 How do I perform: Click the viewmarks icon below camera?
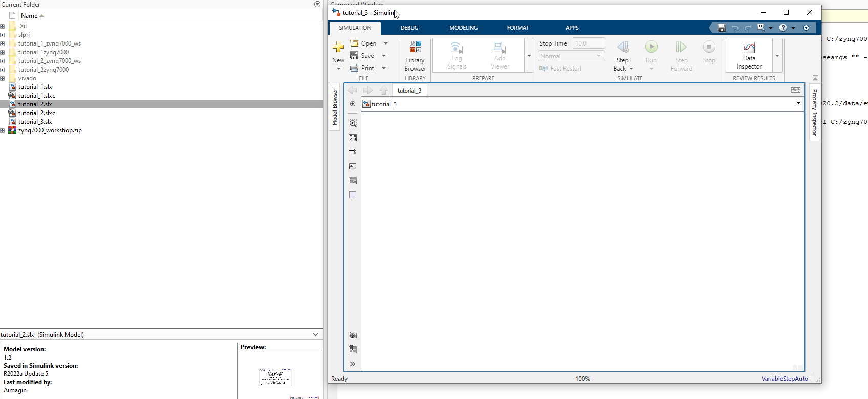[x=353, y=349]
